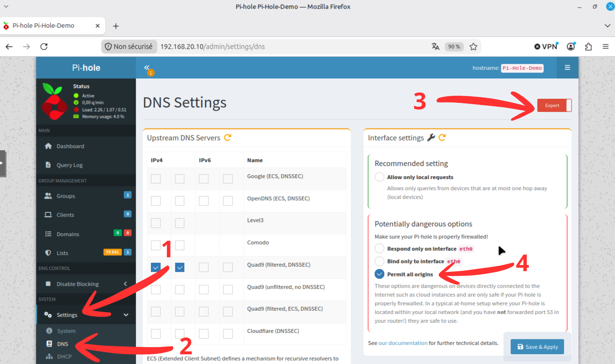The width and height of the screenshot is (615, 364).
Task: Select Respond only on interface eth0
Action: click(379, 249)
